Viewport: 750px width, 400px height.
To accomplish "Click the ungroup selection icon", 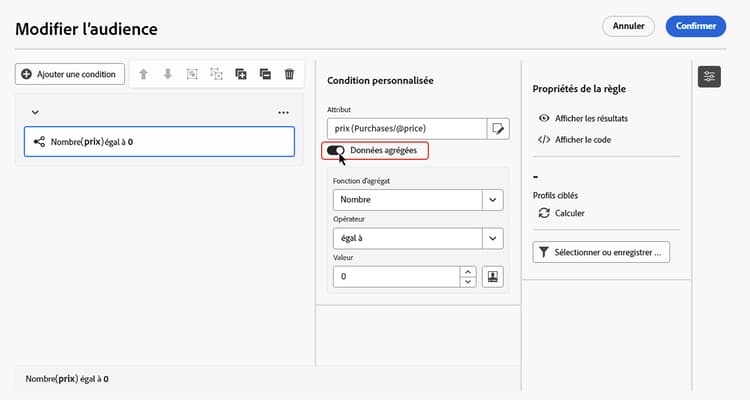I will pyautogui.click(x=216, y=74).
